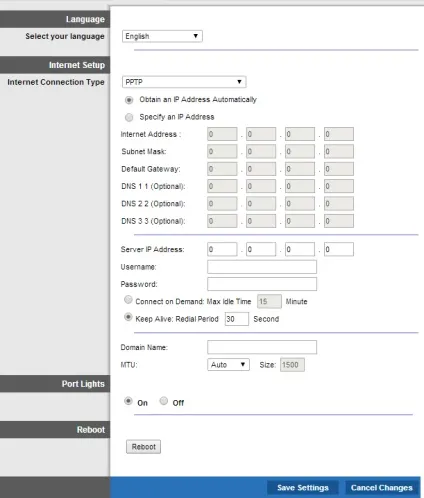
Task: Click the Domain Name text field
Action: click(262, 347)
